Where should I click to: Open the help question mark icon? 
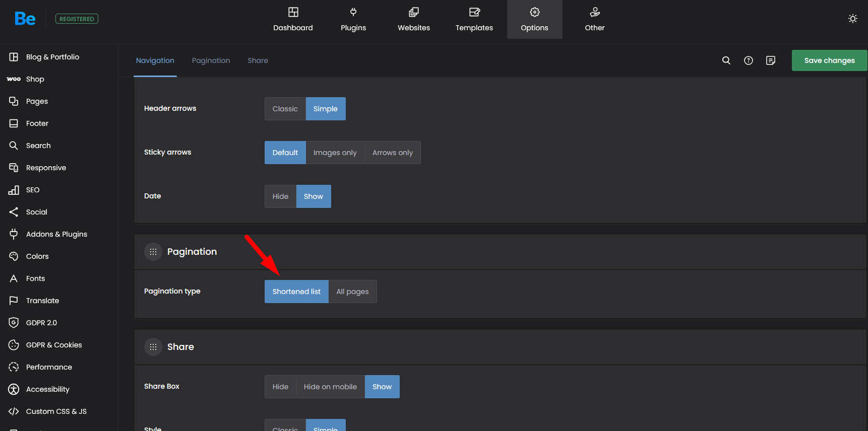point(749,60)
